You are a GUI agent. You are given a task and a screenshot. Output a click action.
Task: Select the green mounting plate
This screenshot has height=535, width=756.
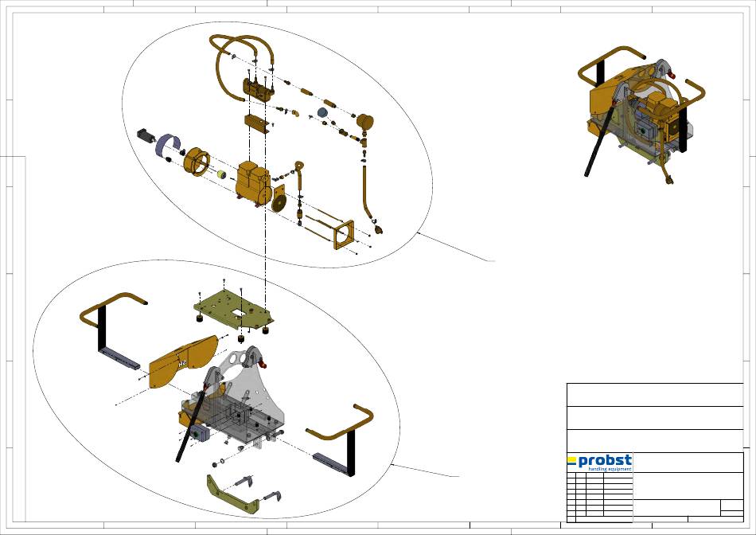(231, 308)
